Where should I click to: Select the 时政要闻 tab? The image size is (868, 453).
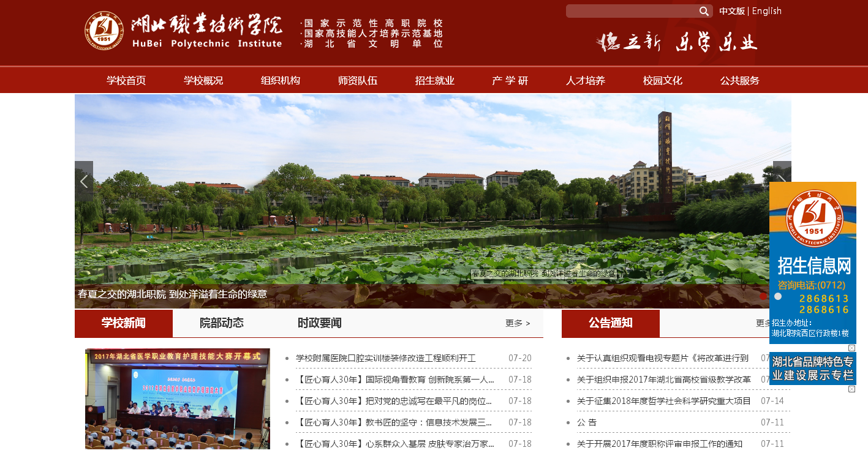(320, 323)
